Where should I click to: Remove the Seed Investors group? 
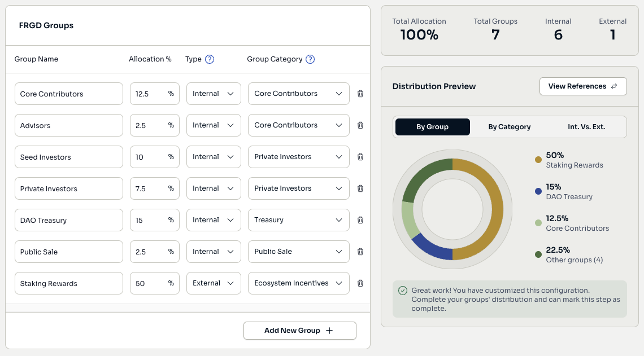(x=360, y=157)
